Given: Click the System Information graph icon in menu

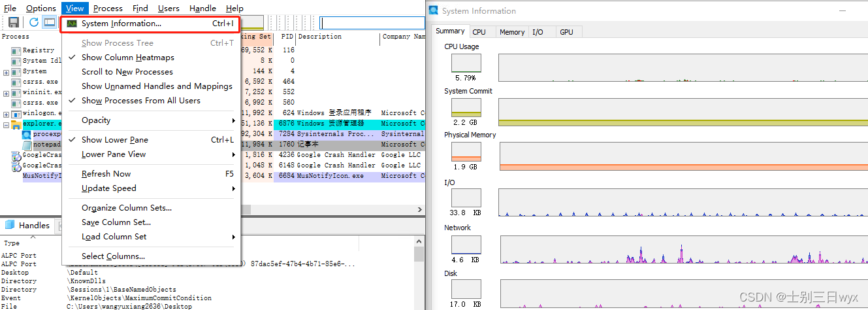Looking at the screenshot, I should pos(72,24).
